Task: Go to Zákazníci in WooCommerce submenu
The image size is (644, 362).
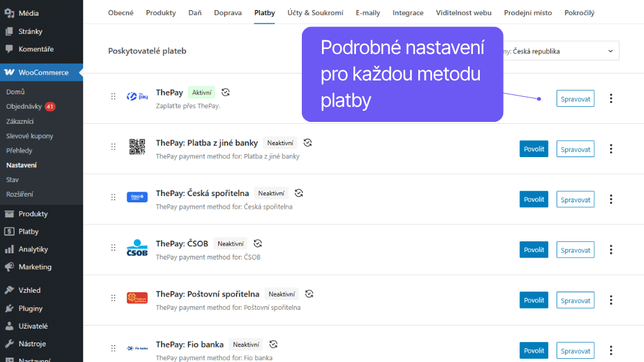Action: coord(19,121)
